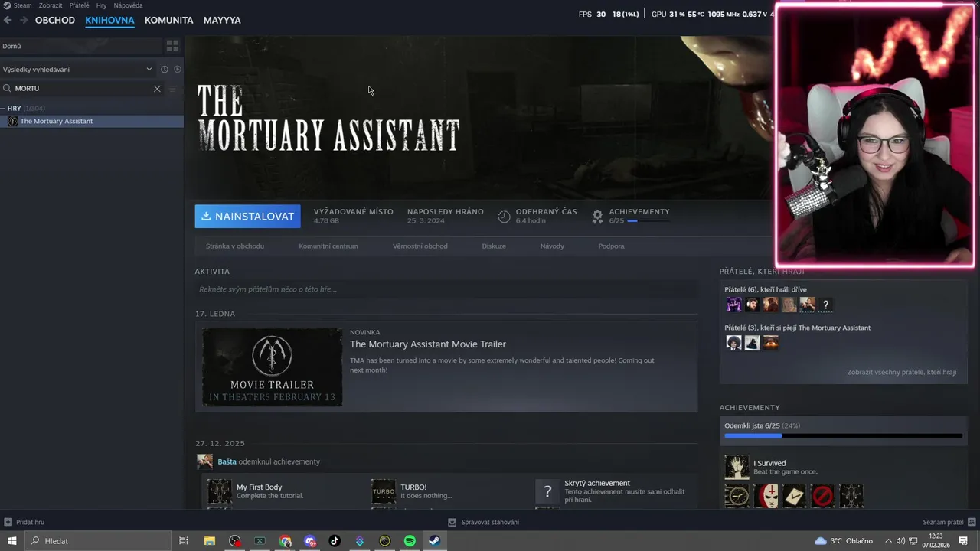Open the red cross mask achievement icon
980x551 pixels.
[x=766, y=496]
